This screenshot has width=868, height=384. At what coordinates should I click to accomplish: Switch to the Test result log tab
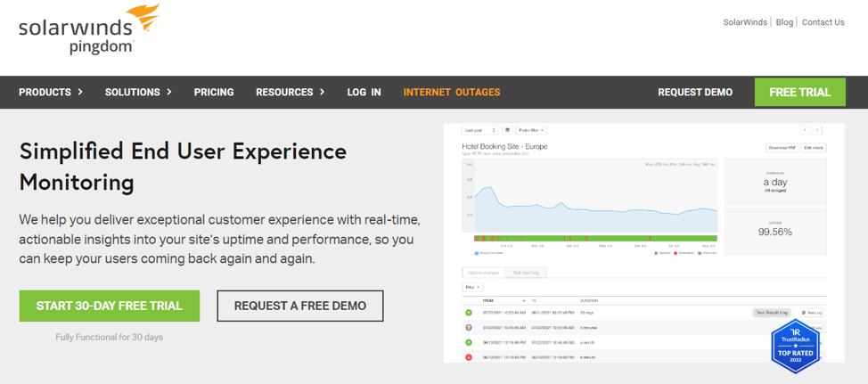point(527,273)
